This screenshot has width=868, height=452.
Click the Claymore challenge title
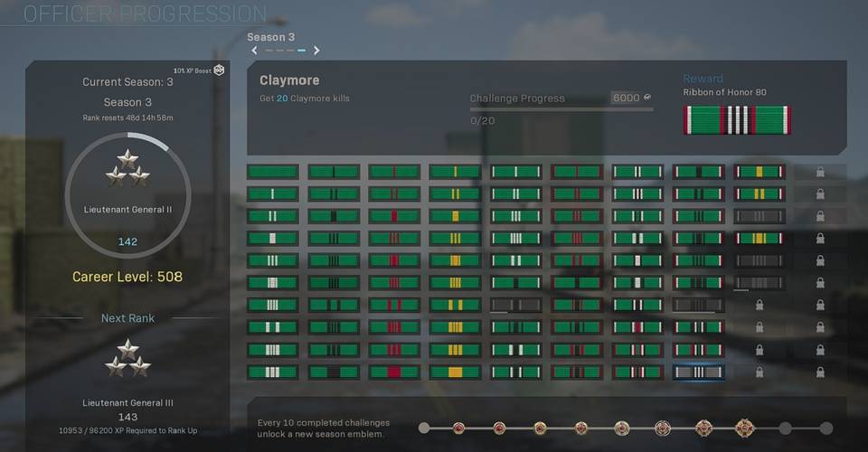289,80
